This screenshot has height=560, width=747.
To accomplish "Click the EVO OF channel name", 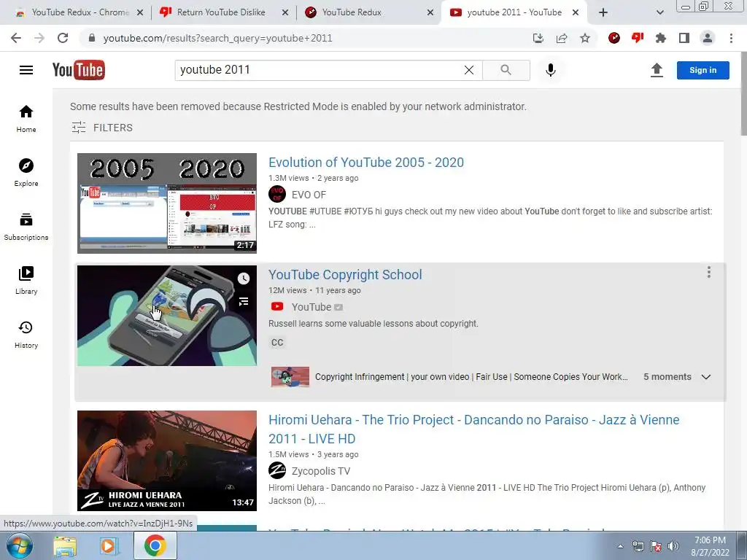I will point(309,195).
